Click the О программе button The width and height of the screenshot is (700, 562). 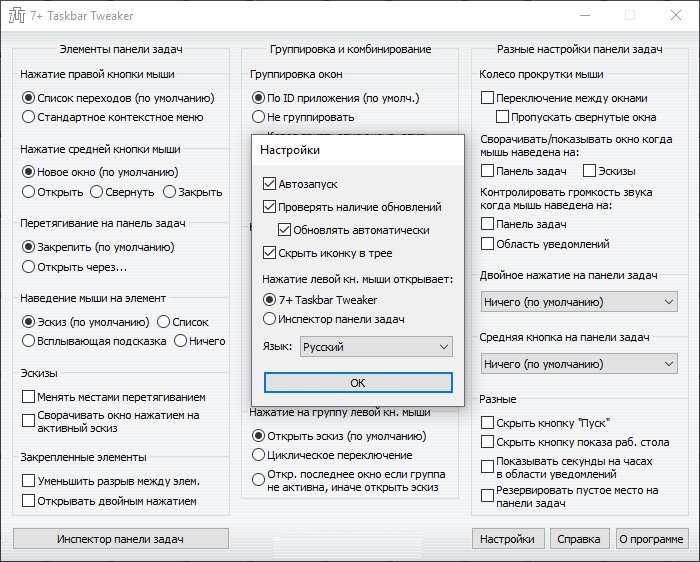pos(651,539)
